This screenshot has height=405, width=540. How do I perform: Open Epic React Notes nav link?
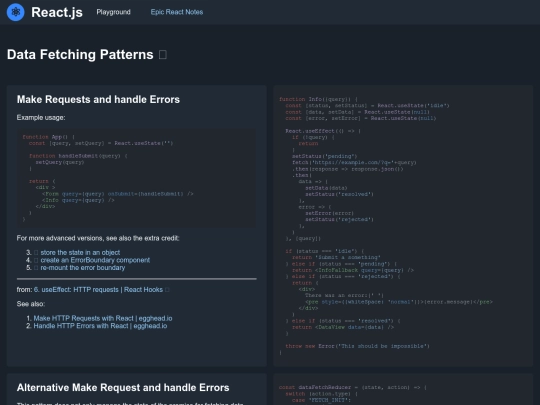click(x=177, y=12)
